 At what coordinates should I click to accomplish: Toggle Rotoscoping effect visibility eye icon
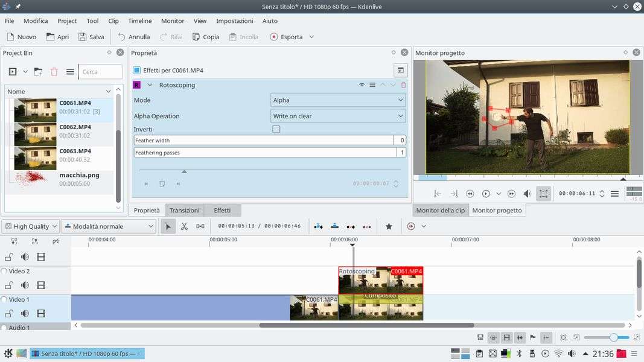pyautogui.click(x=362, y=85)
